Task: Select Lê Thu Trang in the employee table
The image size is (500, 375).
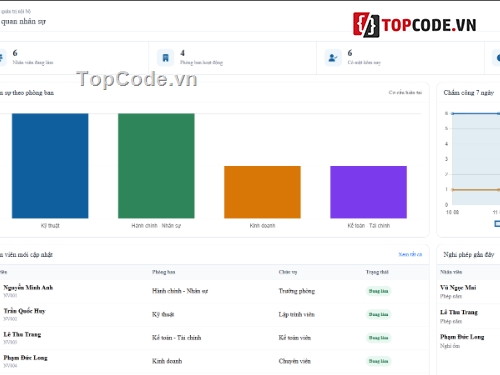Action: (x=22, y=334)
